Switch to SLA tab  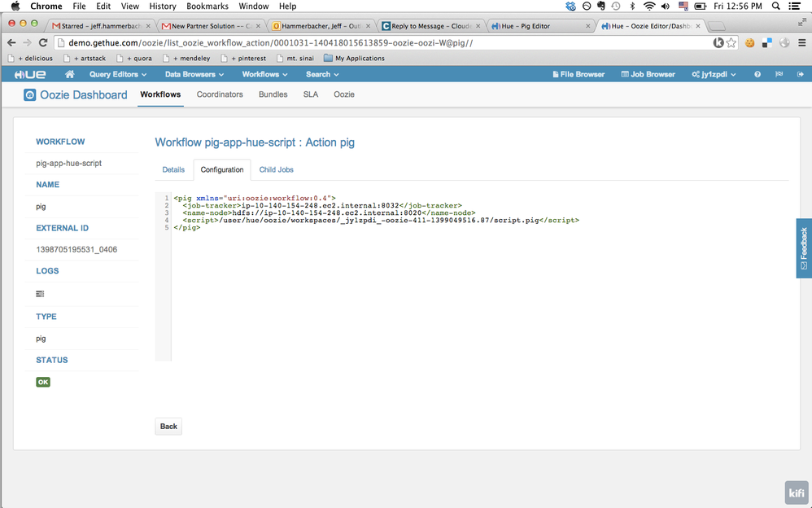311,94
